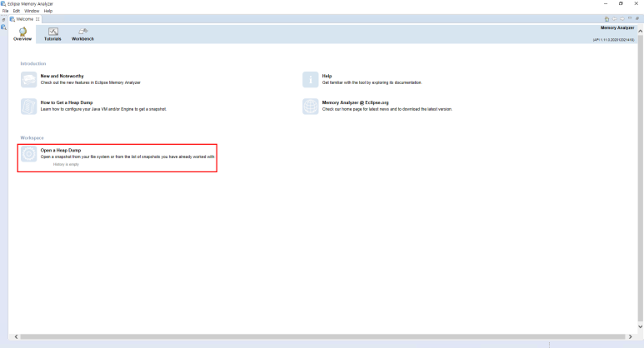Click the Help info icon
The width and height of the screenshot is (644, 348).
click(311, 80)
